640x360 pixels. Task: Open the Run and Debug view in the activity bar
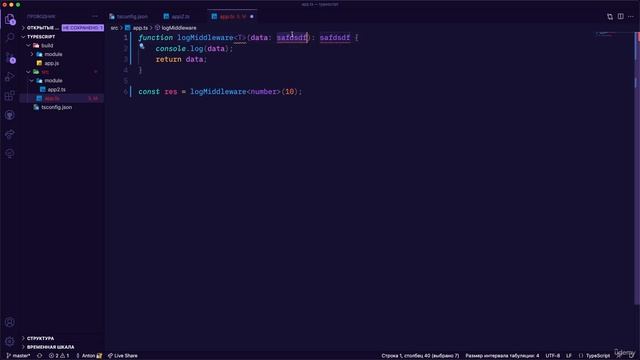10,76
